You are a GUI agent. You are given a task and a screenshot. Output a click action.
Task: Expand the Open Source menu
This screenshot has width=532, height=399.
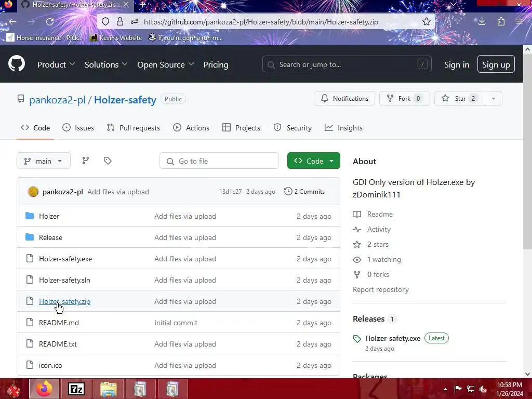(166, 64)
